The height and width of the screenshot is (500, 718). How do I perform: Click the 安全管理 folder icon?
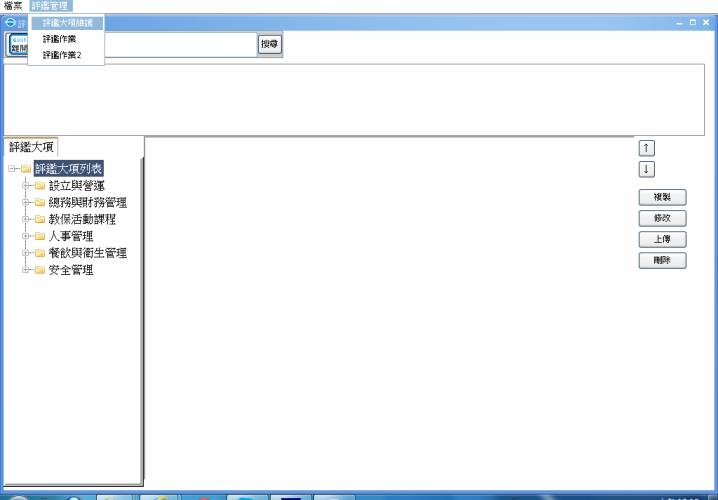tap(40, 270)
